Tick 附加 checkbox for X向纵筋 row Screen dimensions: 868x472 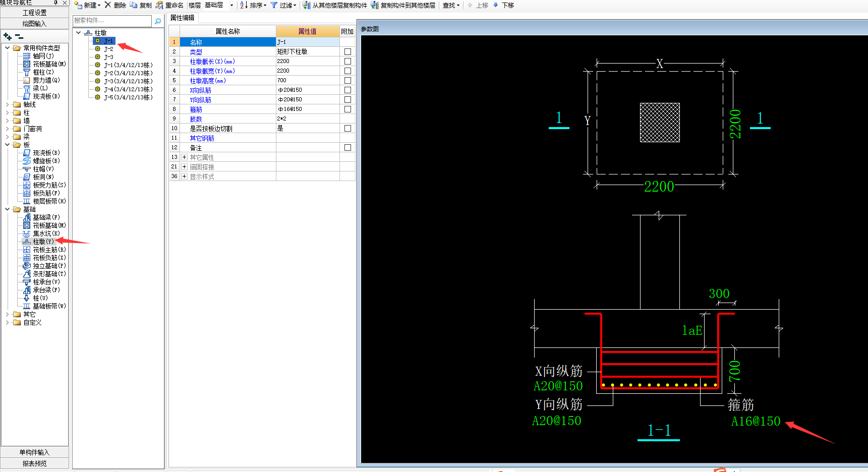coord(348,90)
